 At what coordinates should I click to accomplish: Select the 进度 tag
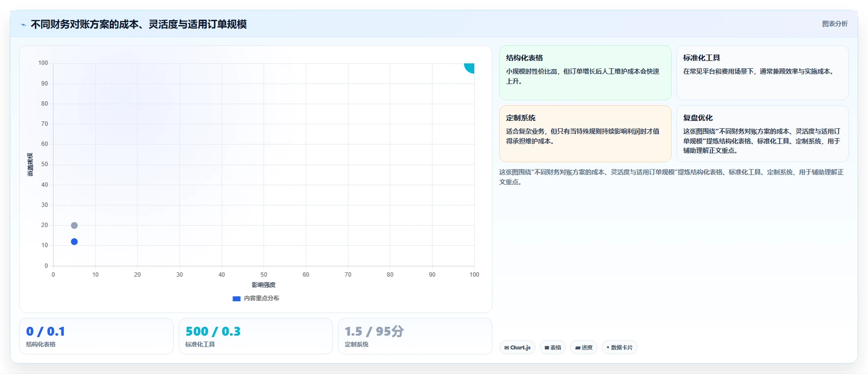coord(584,347)
